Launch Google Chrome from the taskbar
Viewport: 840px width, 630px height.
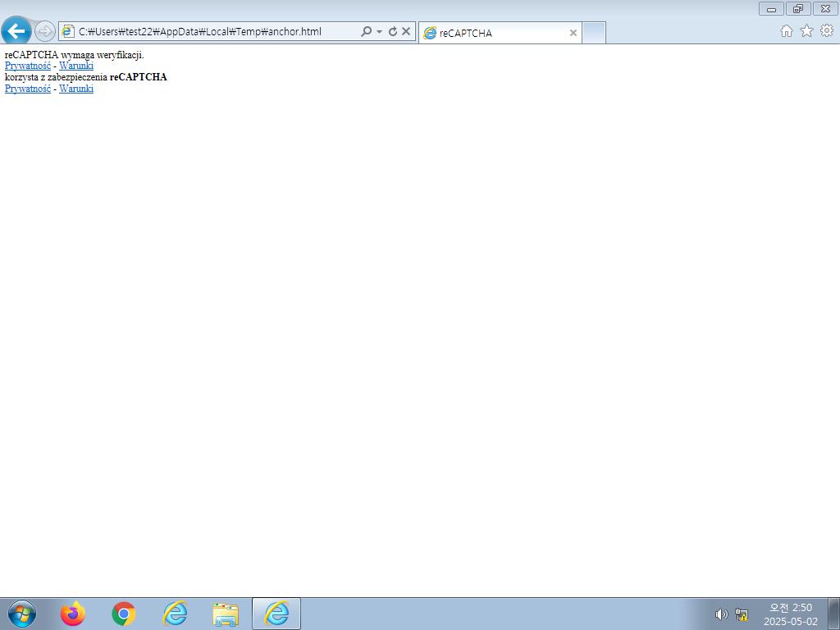coord(124,614)
